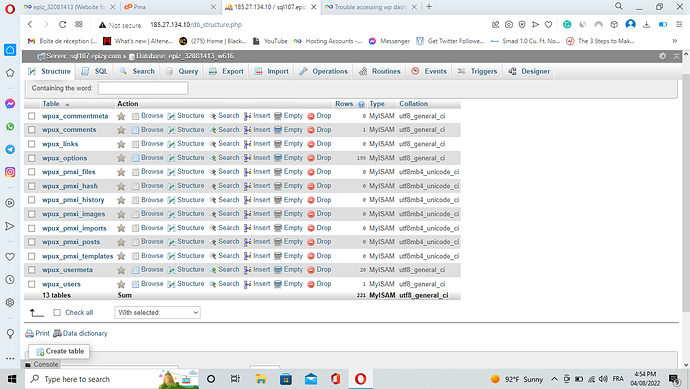Click the snapshot camera icon in address bar

pyautogui.click(x=509, y=25)
